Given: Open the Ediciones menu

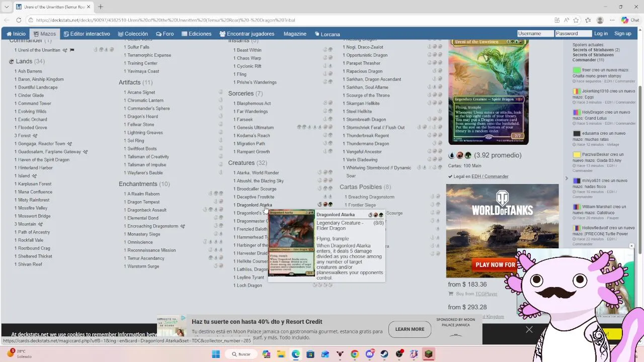Looking at the screenshot, I should pos(196,34).
